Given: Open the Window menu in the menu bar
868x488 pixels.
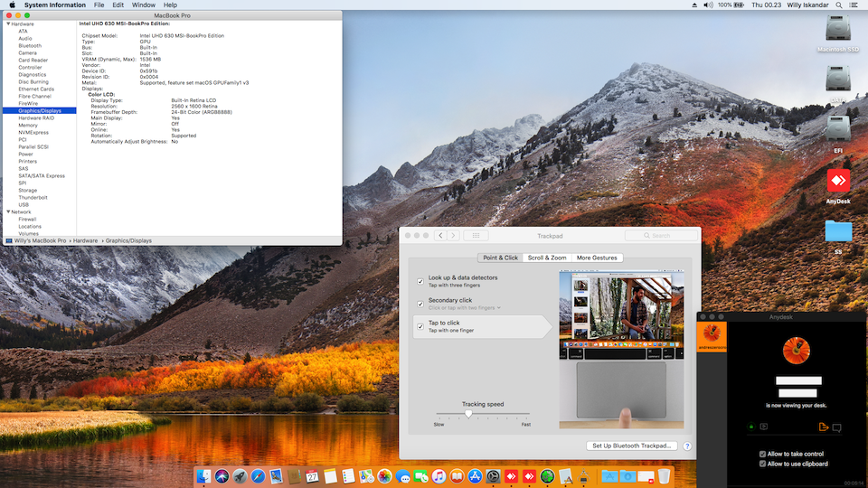Looking at the screenshot, I should coord(143,5).
